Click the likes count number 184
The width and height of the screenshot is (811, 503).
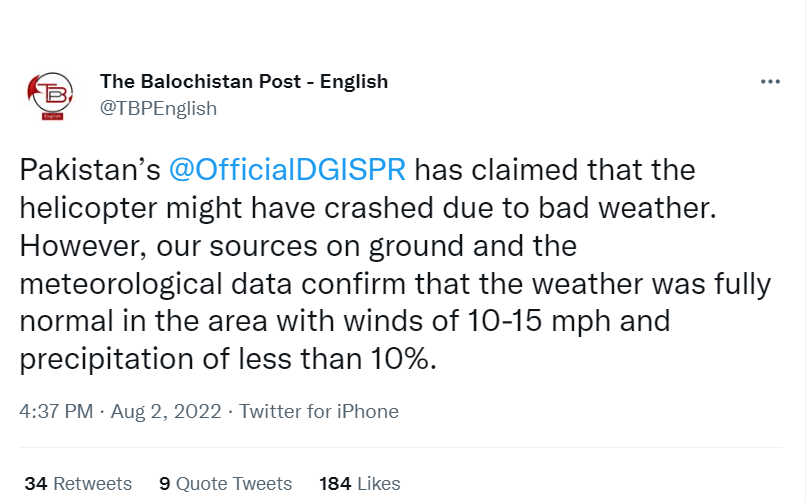click(335, 484)
